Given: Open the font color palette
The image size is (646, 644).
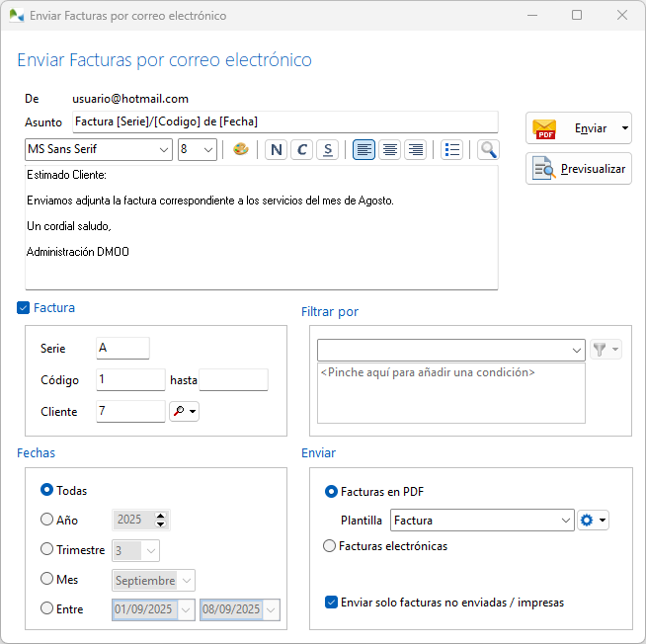Looking at the screenshot, I should tap(240, 150).
